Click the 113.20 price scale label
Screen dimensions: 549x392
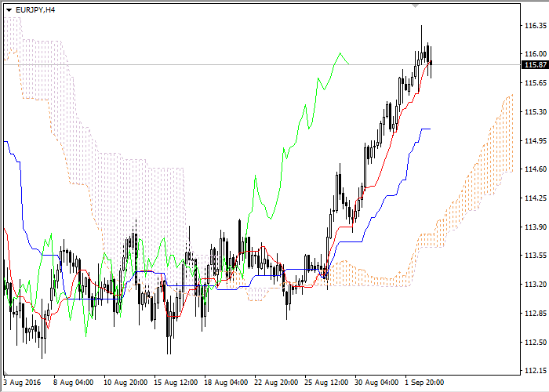(x=536, y=284)
